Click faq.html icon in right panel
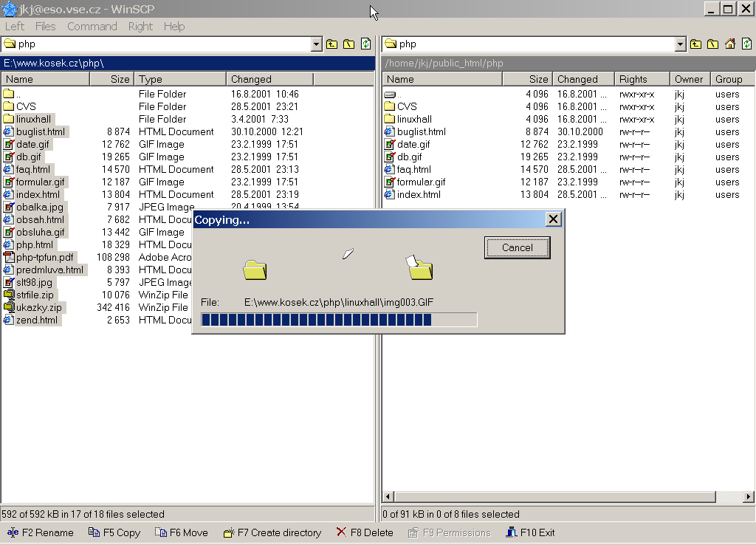This screenshot has height=545, width=756. tap(390, 169)
